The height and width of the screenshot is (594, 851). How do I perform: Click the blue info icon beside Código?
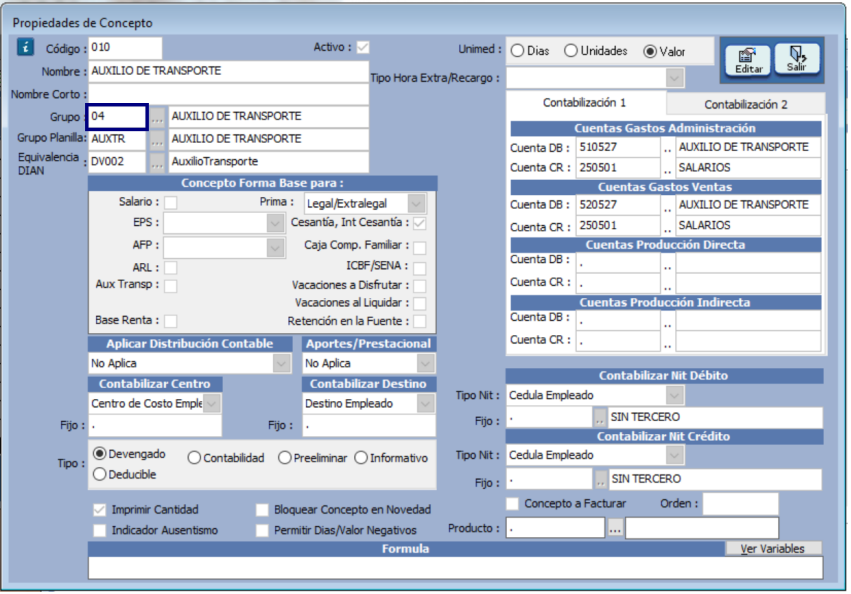25,47
